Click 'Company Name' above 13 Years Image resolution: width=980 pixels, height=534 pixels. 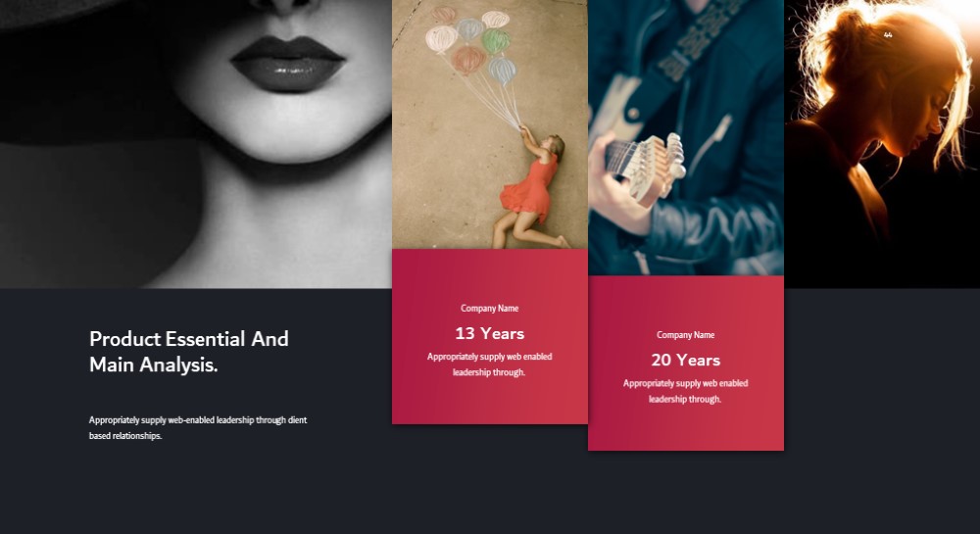[489, 308]
